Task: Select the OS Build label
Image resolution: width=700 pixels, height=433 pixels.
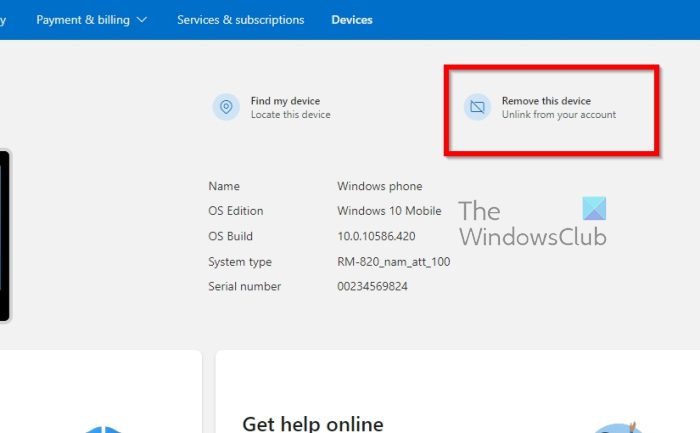Action: (x=230, y=236)
